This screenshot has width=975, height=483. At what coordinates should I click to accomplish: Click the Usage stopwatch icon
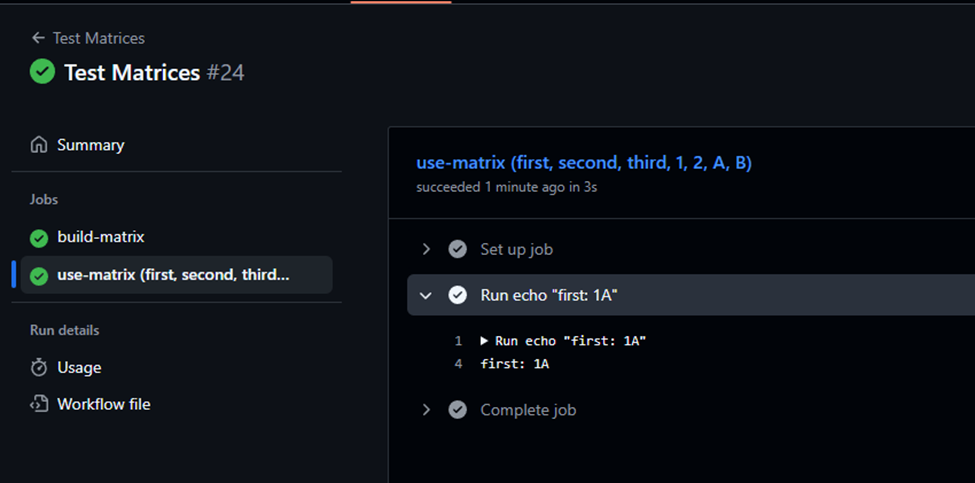click(39, 368)
